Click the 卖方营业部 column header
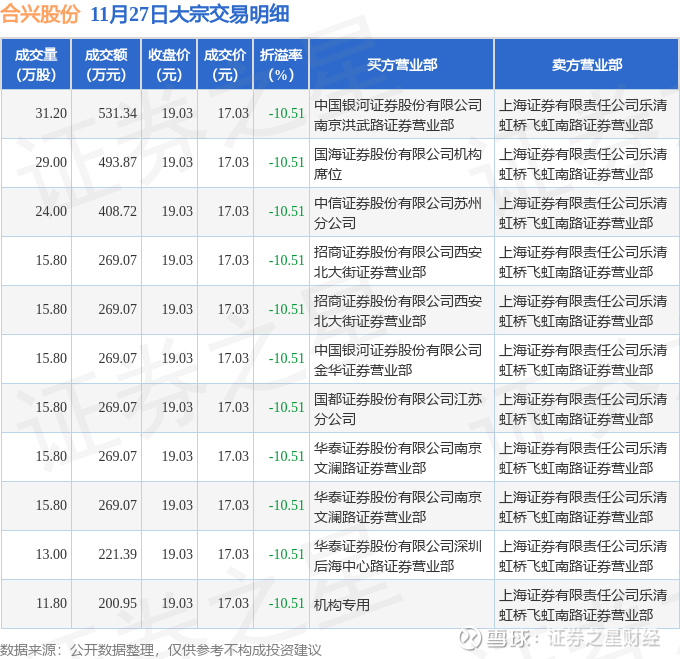The height and width of the screenshot is (659, 680). (586, 65)
